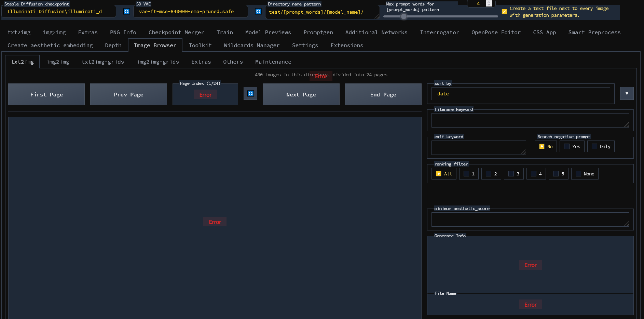This screenshot has height=319, width=644.
Task: Toggle descending sort order arrow button
Action: [627, 93]
